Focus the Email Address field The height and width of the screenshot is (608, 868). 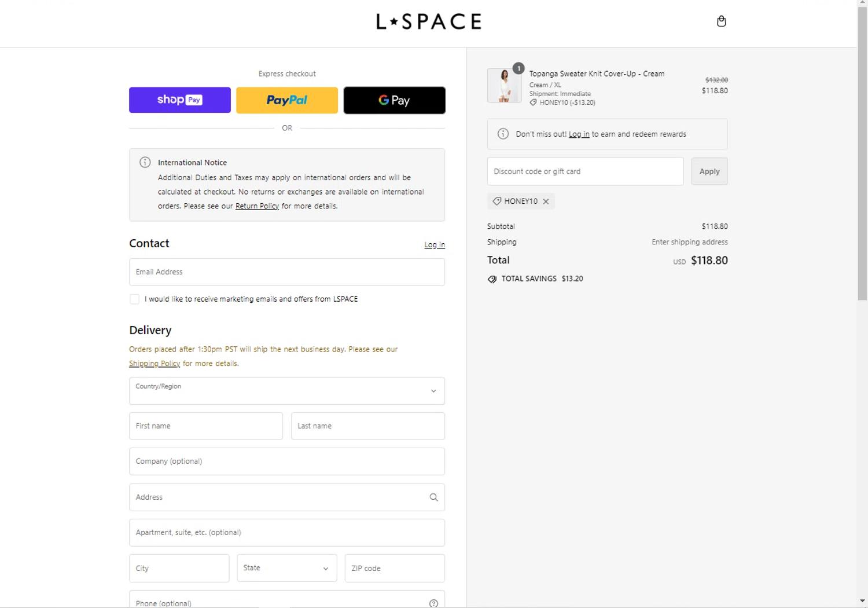click(287, 272)
